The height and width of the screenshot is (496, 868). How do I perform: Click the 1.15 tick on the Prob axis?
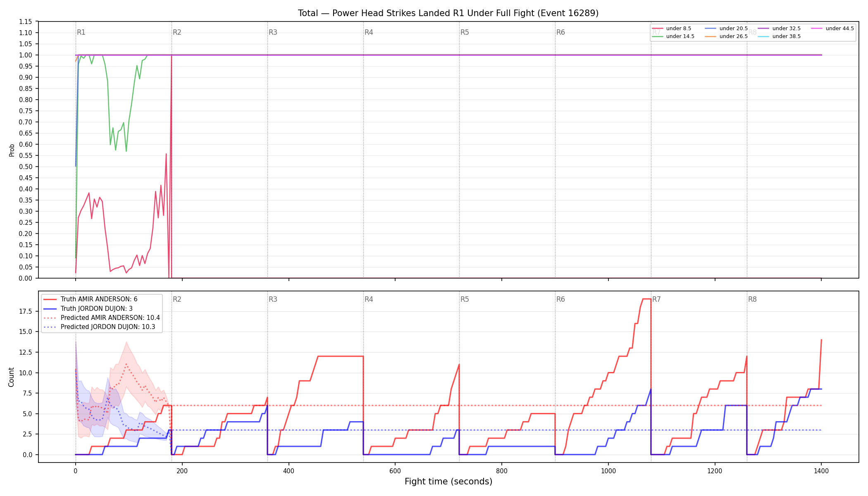[x=26, y=21]
